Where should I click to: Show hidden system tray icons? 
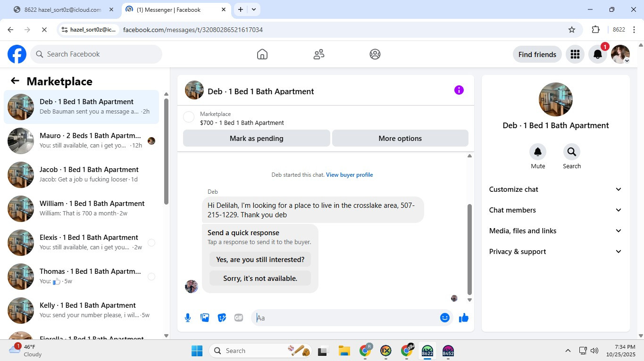[x=568, y=351]
